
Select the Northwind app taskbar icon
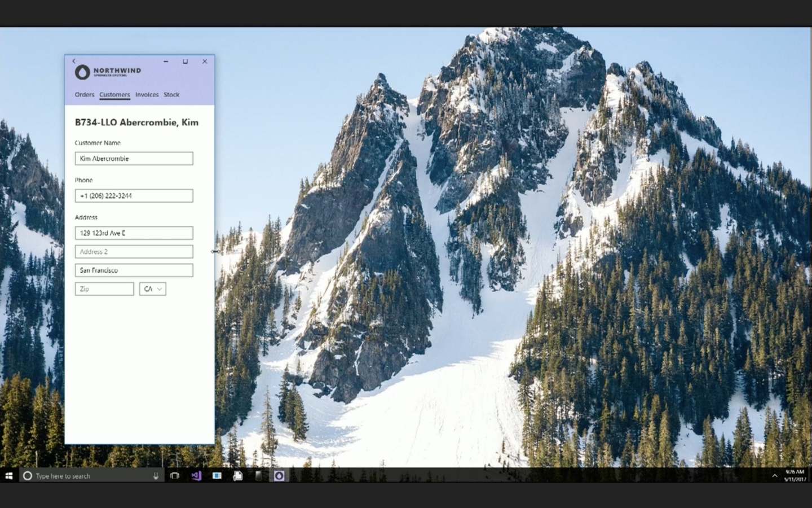(279, 476)
